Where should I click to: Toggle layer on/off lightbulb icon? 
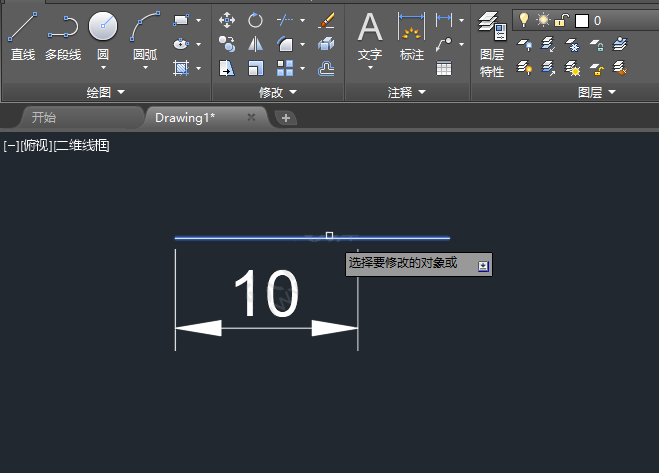(x=522, y=20)
